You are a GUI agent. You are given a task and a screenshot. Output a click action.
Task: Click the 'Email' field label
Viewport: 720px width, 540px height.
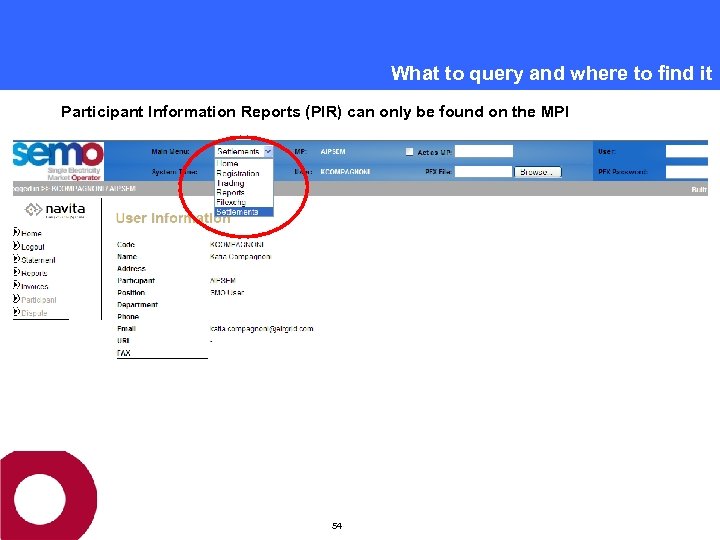(x=126, y=328)
